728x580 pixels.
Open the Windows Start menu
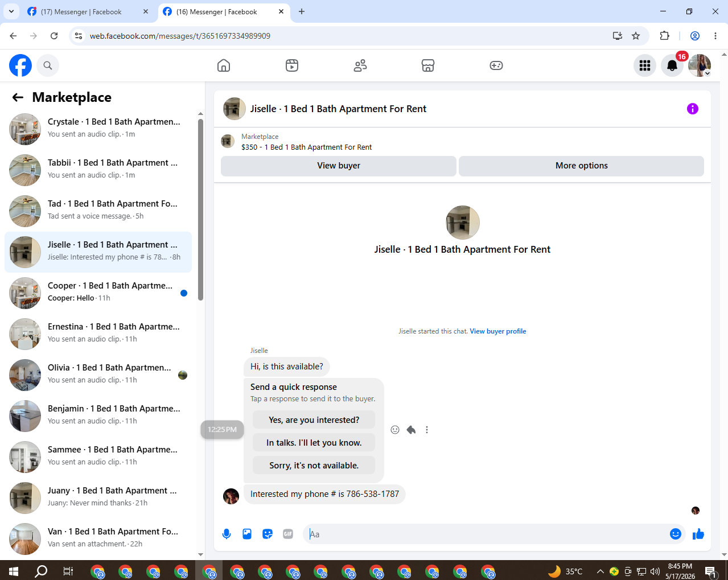point(14,571)
